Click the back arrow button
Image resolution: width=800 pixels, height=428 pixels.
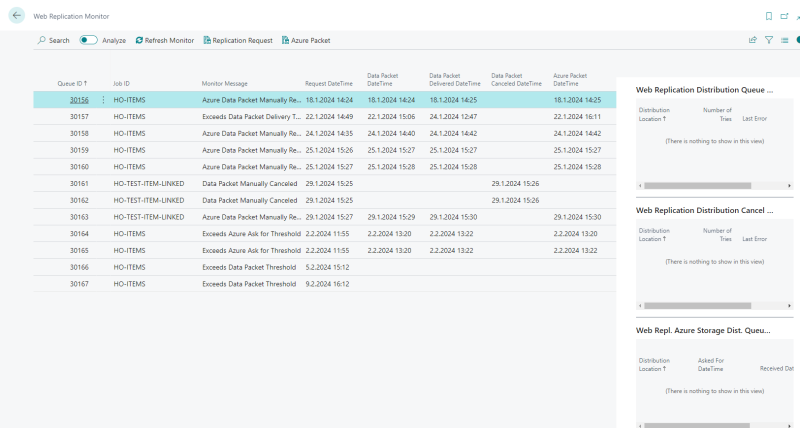click(x=16, y=16)
